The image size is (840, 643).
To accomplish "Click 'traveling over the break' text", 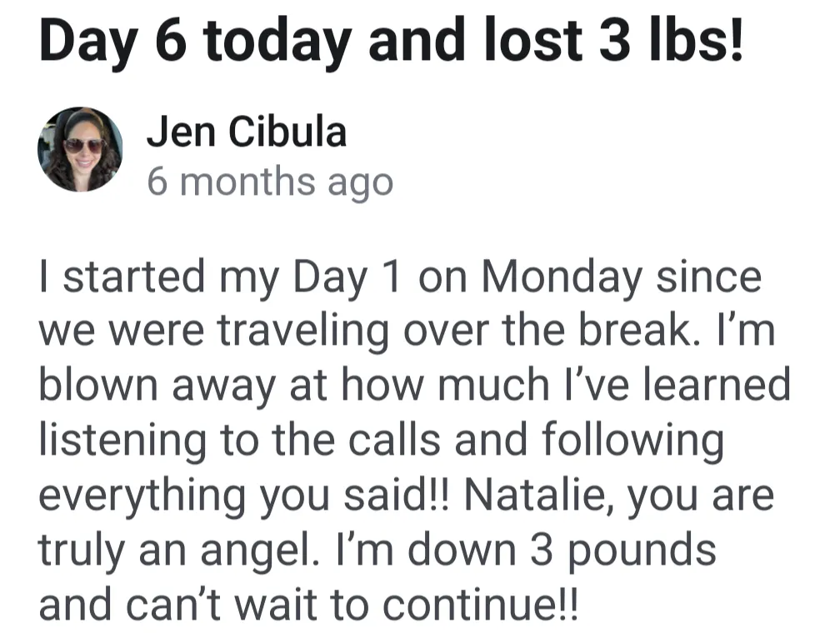I will (x=454, y=331).
